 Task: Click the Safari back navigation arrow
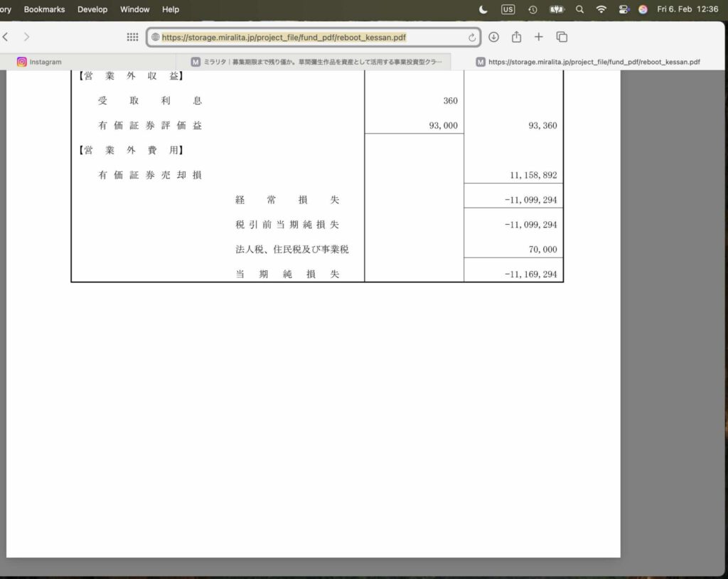[6, 37]
